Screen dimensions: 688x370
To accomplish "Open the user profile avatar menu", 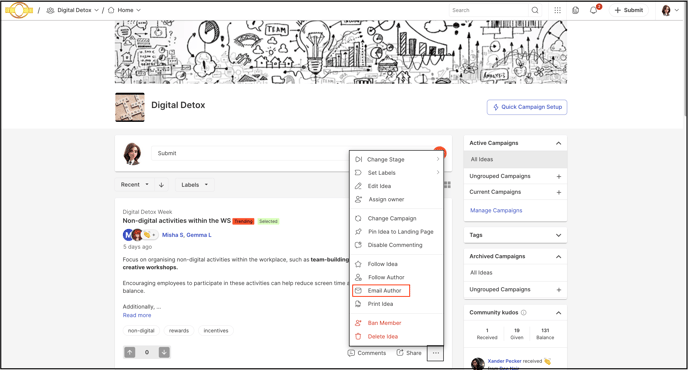I will click(x=670, y=10).
